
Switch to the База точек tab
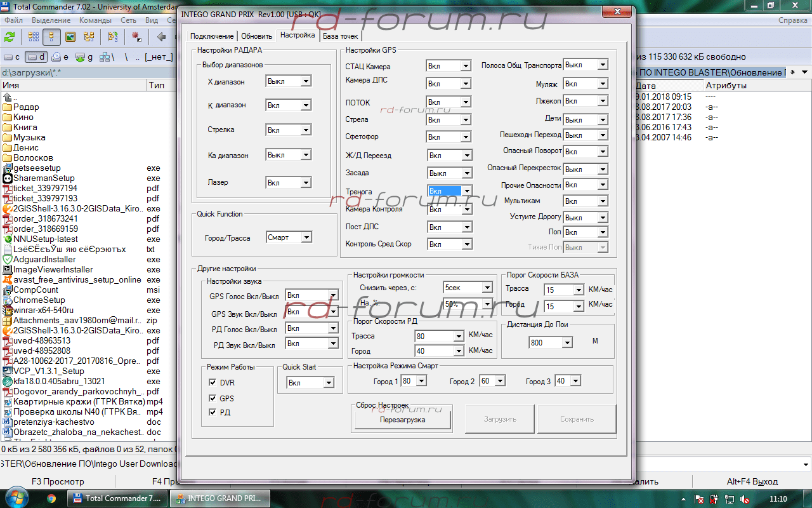pos(341,36)
